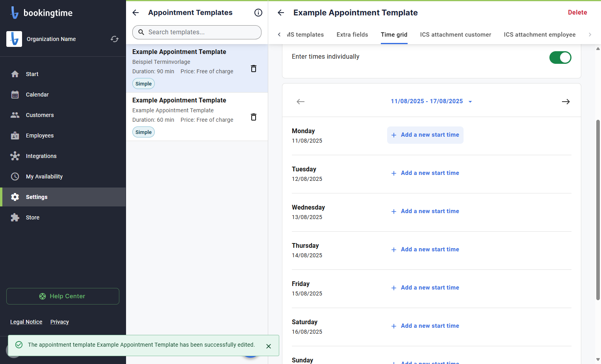Open the Privacy link
Screen dimensions: 601x364
click(x=59, y=322)
